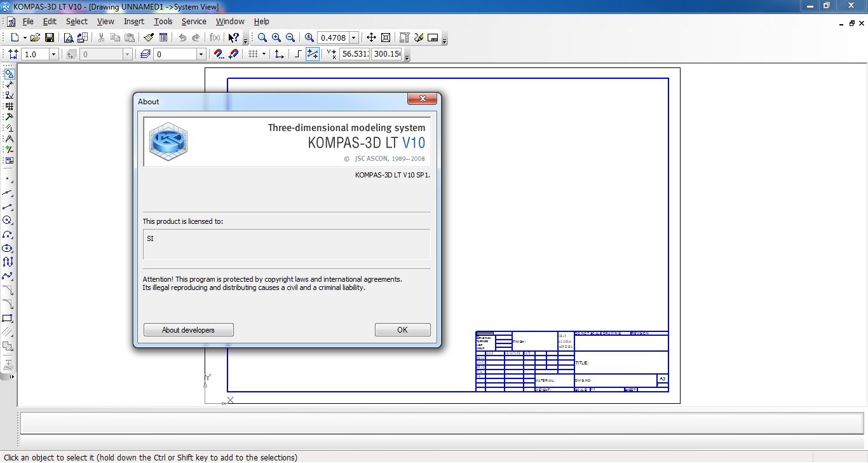Click the Disable snaps magnet icon
868x463 pixels.
pos(233,54)
